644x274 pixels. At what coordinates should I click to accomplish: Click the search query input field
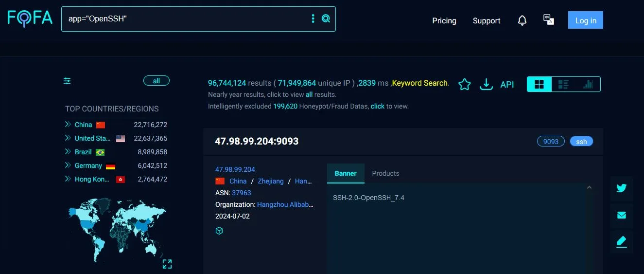coord(185,18)
